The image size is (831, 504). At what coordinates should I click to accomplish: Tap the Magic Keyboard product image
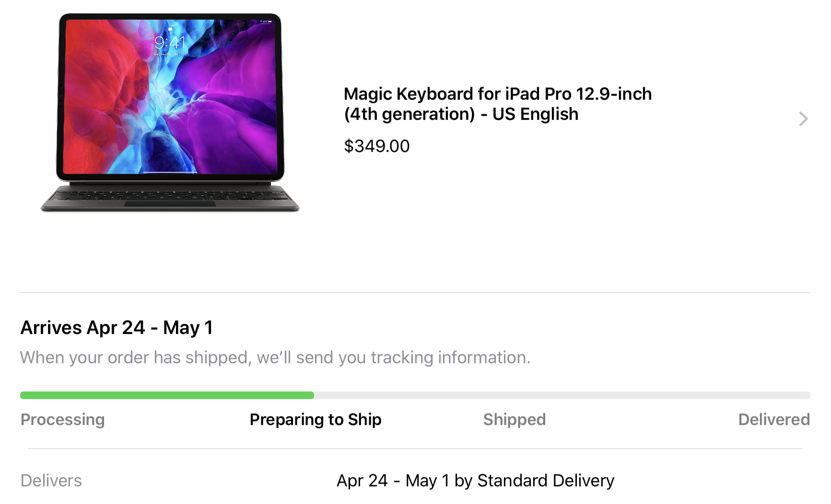click(x=170, y=113)
